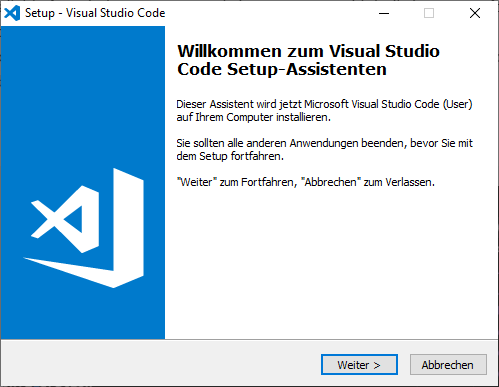Image resolution: width=499 pixels, height=387 pixels.
Task: Click the greyed-out maximize window icon
Action: tap(429, 13)
